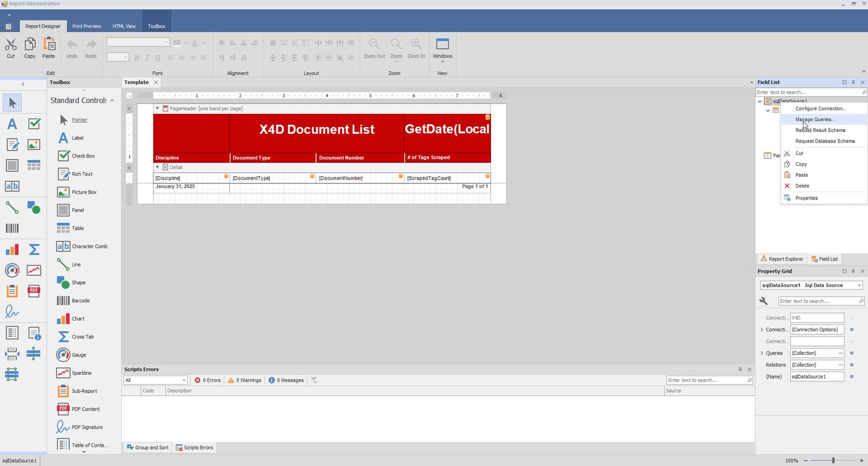
Task: Choose the Picture Box control
Action: [x=84, y=192]
